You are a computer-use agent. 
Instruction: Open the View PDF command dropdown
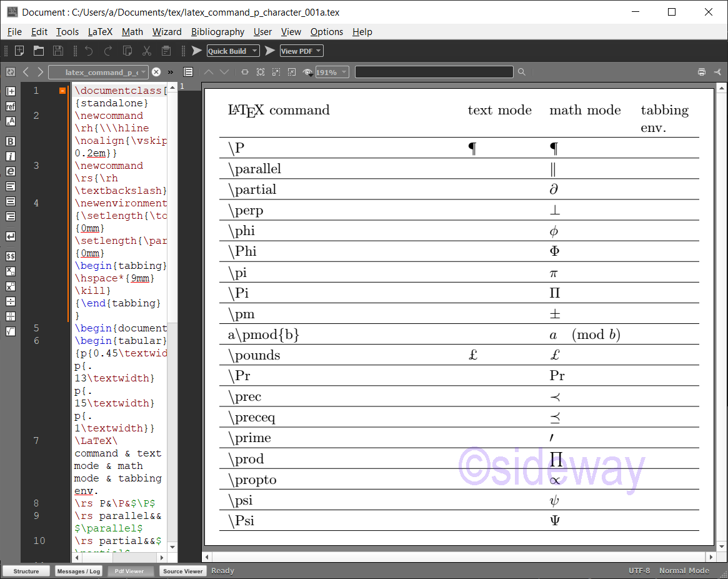tap(301, 51)
